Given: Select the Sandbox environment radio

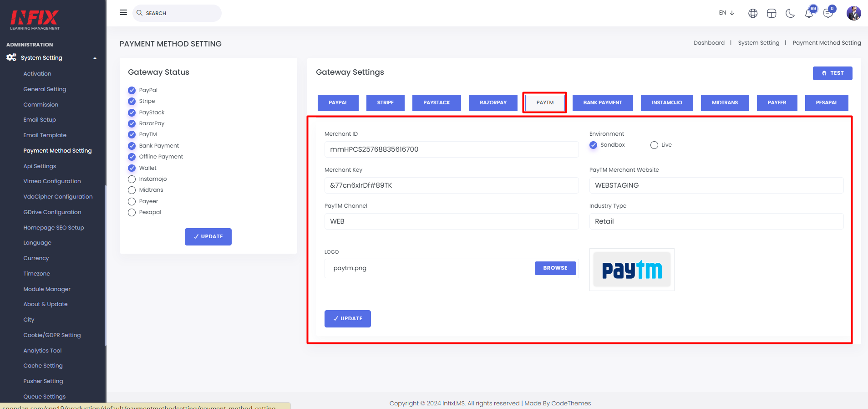Looking at the screenshot, I should point(594,145).
